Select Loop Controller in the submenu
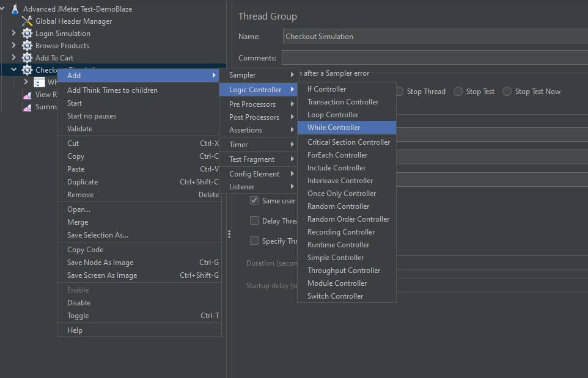The width and height of the screenshot is (588, 378). click(347, 115)
